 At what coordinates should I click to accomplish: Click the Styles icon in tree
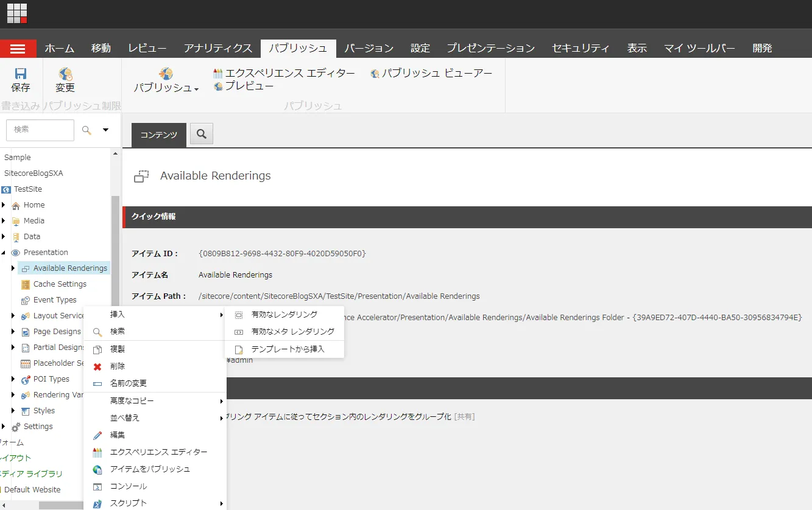26,411
